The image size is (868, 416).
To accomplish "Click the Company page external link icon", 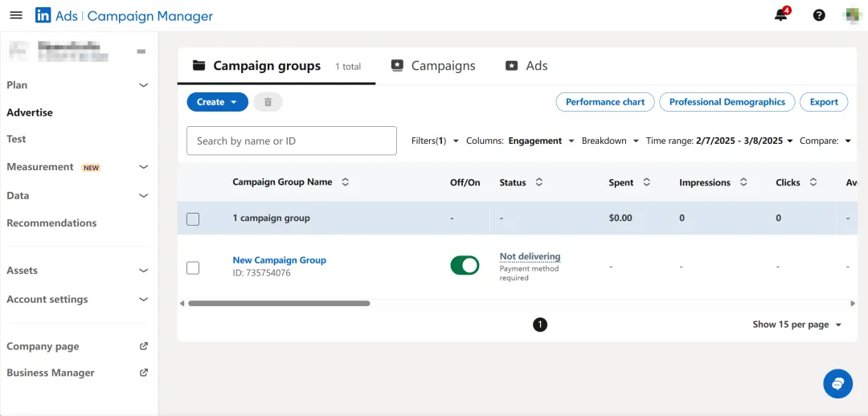I will [144, 346].
